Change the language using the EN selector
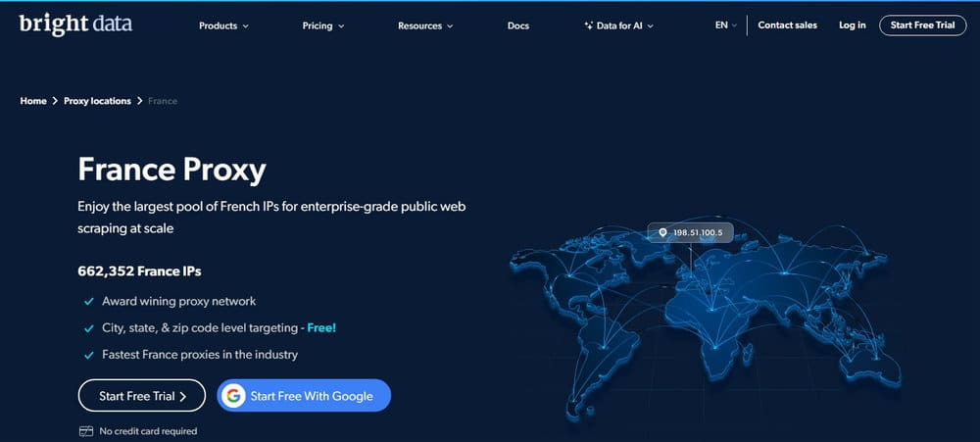This screenshot has width=980, height=442. coord(725,25)
